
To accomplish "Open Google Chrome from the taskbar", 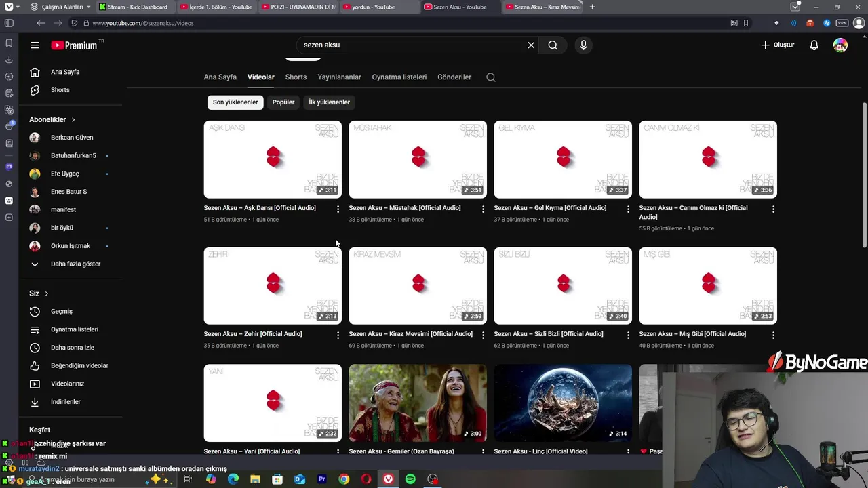I will tap(344, 479).
